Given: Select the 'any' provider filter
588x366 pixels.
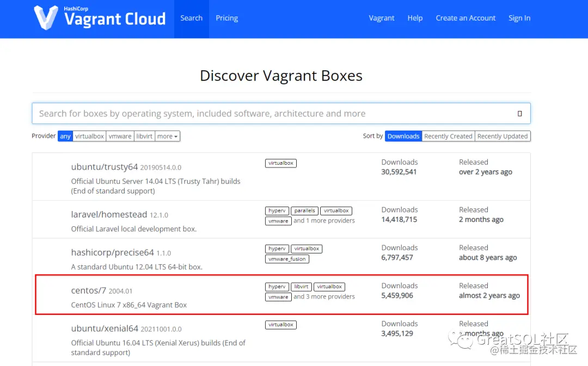Looking at the screenshot, I should (65, 136).
